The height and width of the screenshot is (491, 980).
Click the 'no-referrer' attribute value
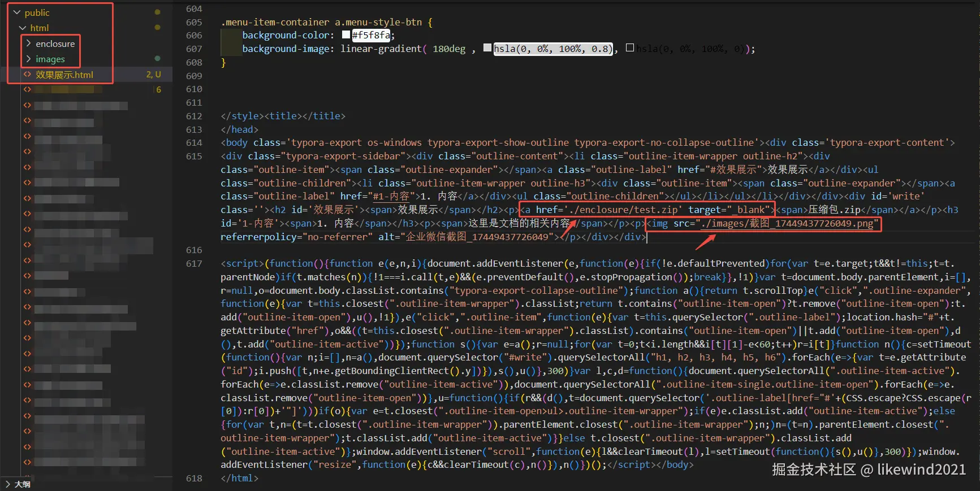click(x=337, y=237)
